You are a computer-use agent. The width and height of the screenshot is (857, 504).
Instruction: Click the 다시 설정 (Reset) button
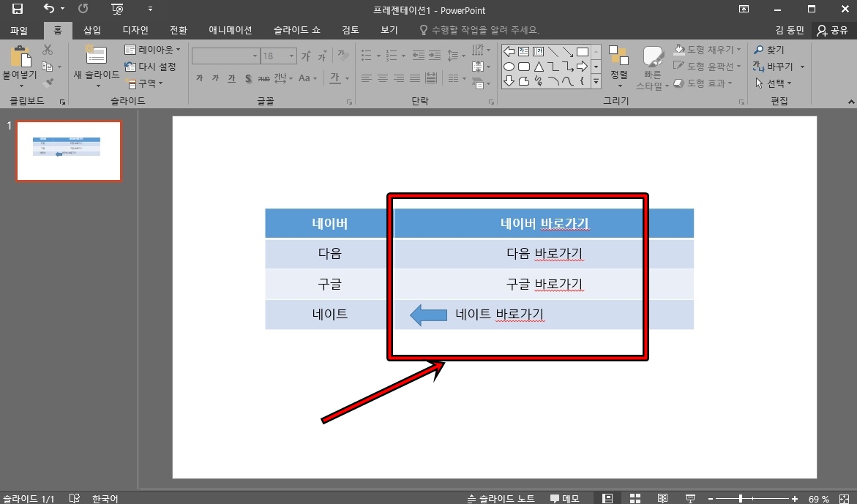pyautogui.click(x=150, y=67)
